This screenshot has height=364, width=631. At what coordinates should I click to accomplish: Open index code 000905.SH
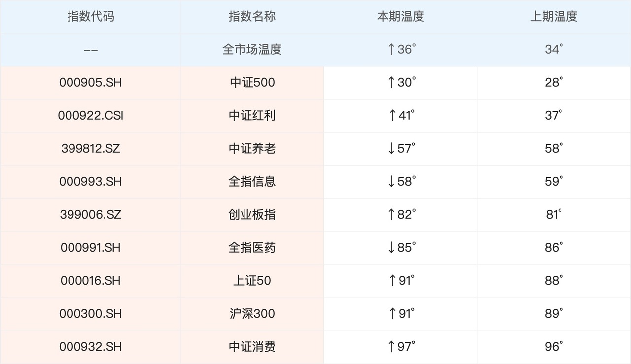pyautogui.click(x=90, y=82)
